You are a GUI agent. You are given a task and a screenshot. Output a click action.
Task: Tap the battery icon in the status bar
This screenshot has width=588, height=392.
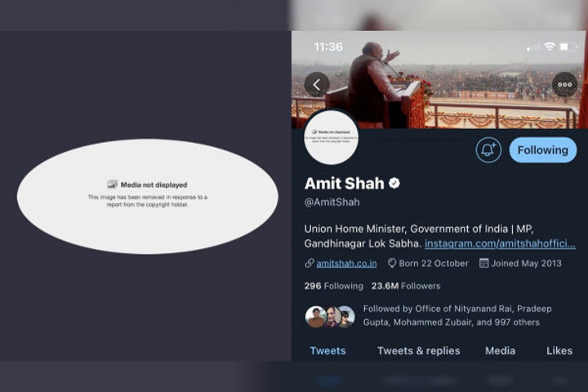[x=568, y=47]
